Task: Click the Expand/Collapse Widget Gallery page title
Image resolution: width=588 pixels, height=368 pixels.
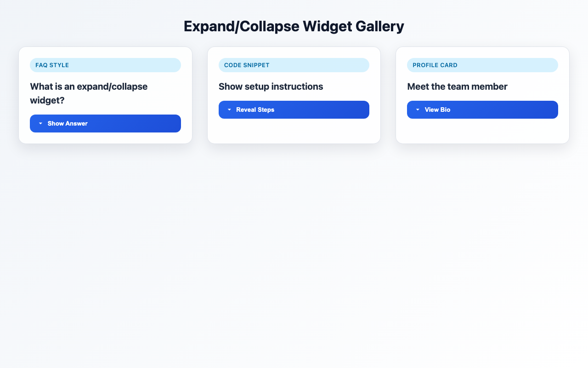Action: pyautogui.click(x=294, y=26)
